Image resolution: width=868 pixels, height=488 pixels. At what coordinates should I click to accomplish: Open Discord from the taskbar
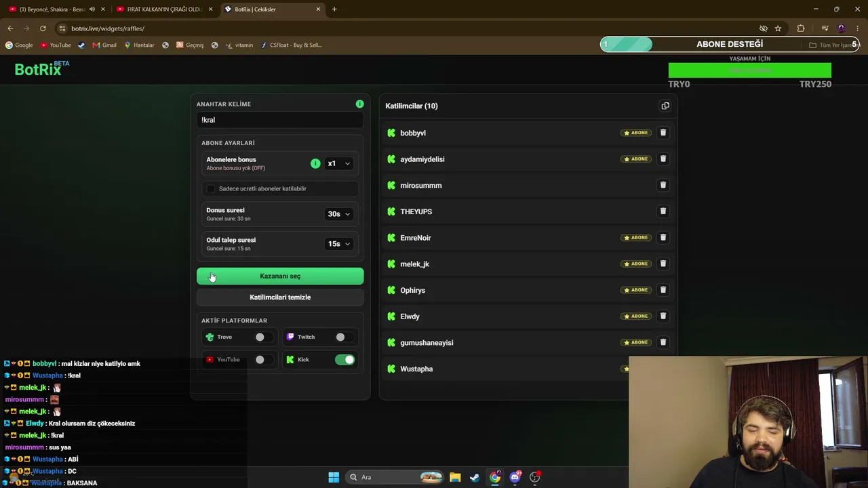515,477
